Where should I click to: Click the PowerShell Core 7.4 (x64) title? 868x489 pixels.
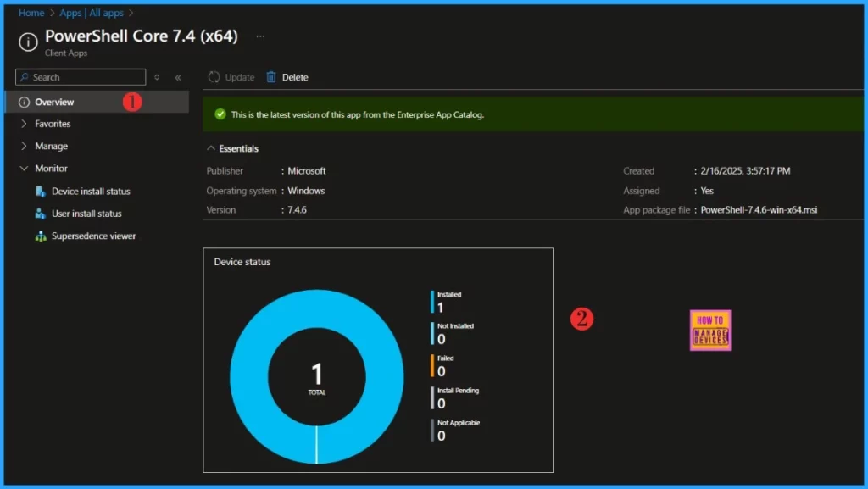point(142,36)
